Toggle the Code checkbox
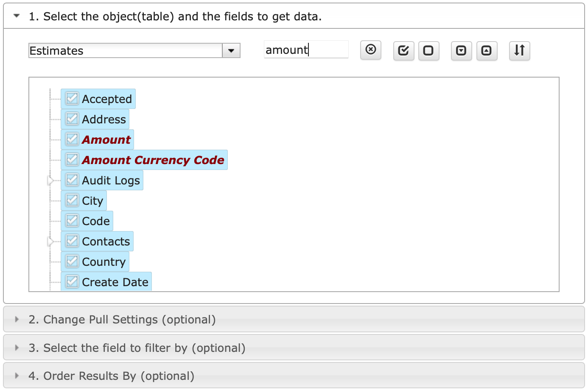The width and height of the screenshot is (588, 390). 72,220
